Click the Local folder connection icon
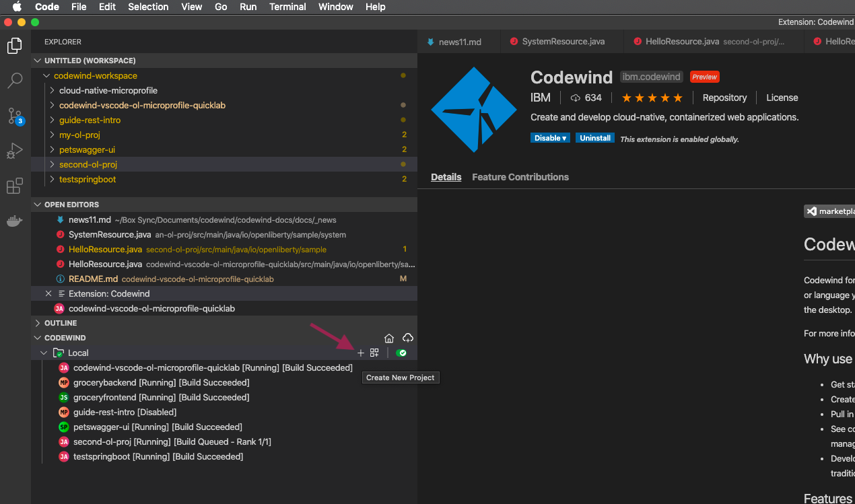The image size is (855, 504). coord(58,353)
